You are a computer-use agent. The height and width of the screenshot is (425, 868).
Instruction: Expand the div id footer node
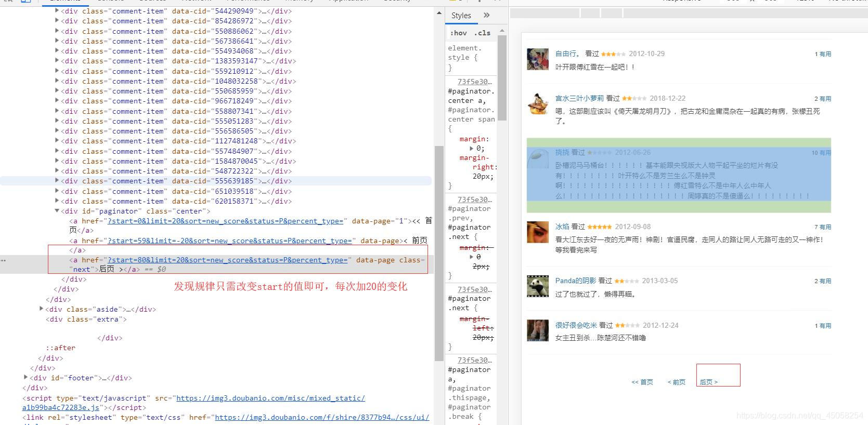click(25, 378)
